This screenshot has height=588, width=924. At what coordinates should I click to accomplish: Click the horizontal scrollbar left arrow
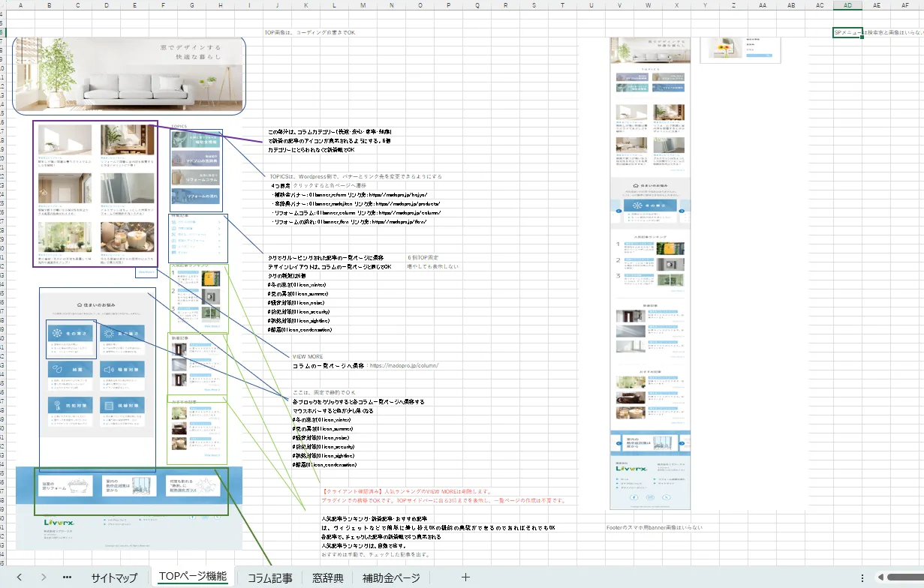pos(880,577)
